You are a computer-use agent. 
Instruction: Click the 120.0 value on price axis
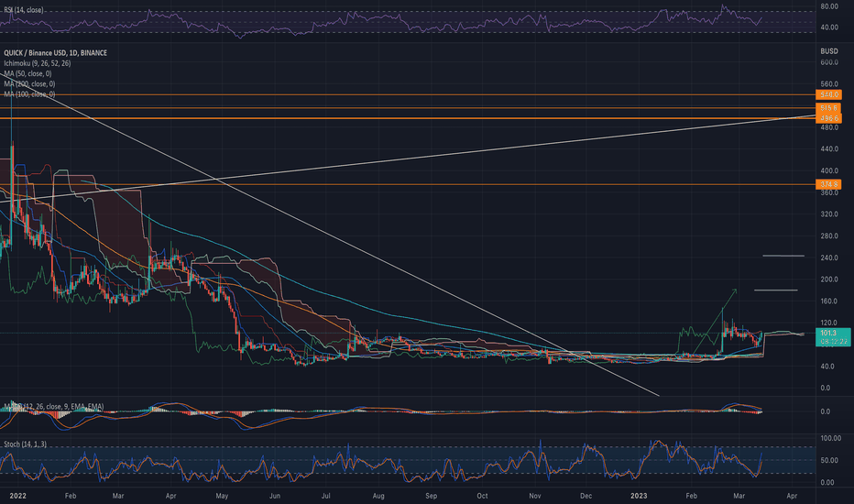click(x=829, y=323)
